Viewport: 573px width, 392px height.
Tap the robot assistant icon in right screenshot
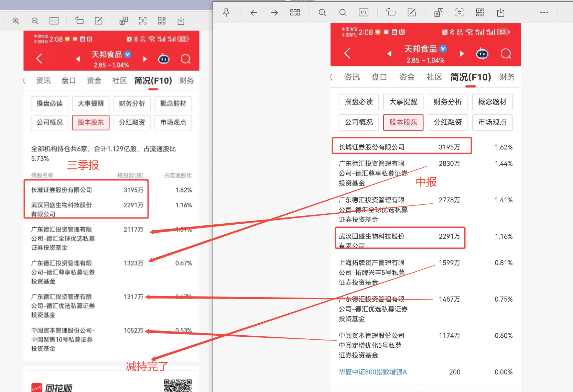[482, 54]
